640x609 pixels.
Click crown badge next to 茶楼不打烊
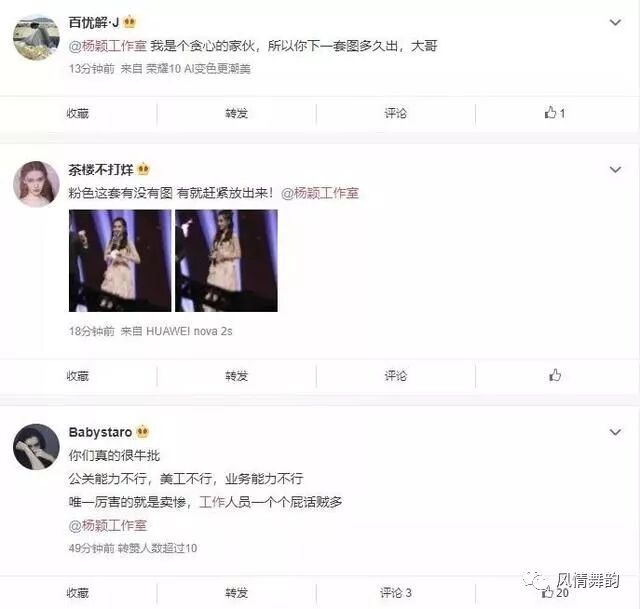coord(143,169)
